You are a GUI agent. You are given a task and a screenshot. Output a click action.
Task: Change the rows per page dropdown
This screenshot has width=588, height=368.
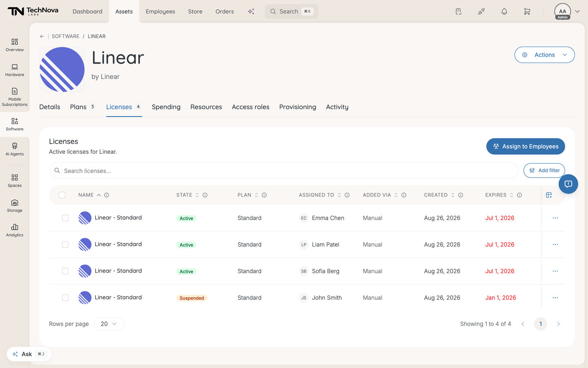(109, 324)
